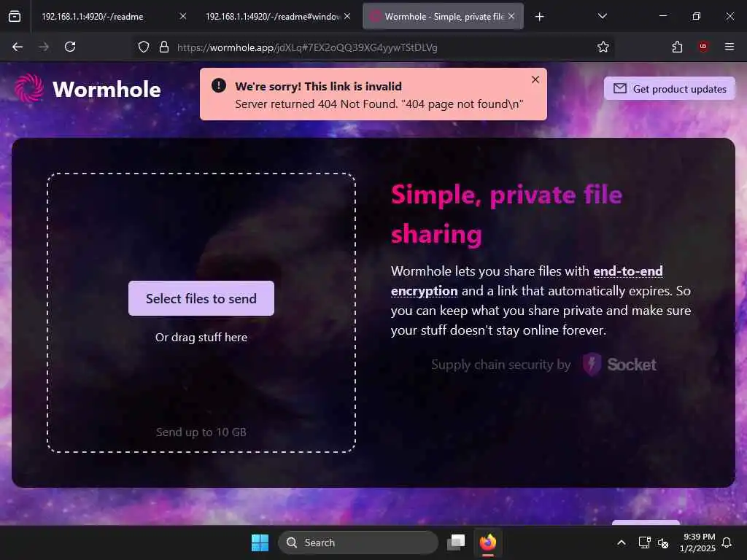Image resolution: width=747 pixels, height=560 pixels.
Task: Click the 'Send up to 10 GB' text
Action: pos(201,432)
